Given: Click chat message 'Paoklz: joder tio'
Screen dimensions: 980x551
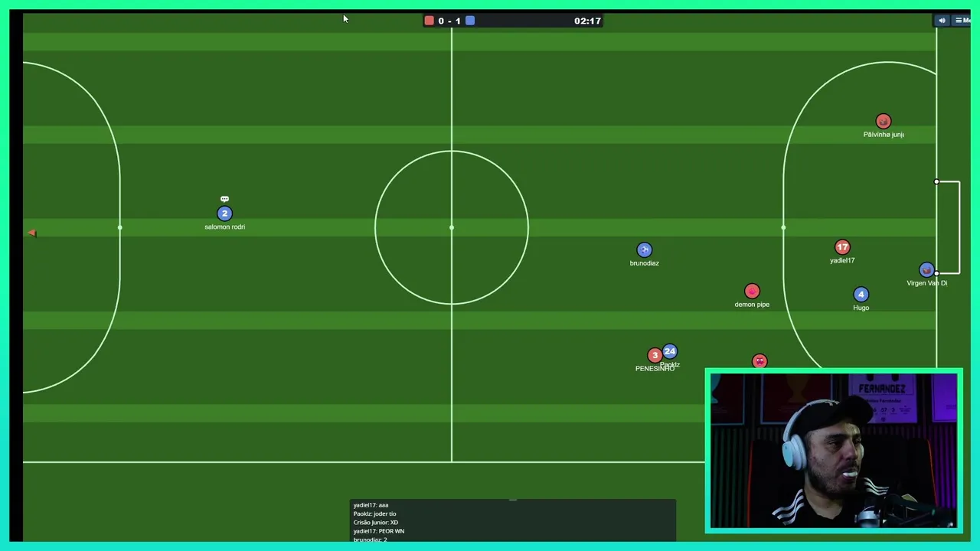Looking at the screenshot, I should coord(374,514).
